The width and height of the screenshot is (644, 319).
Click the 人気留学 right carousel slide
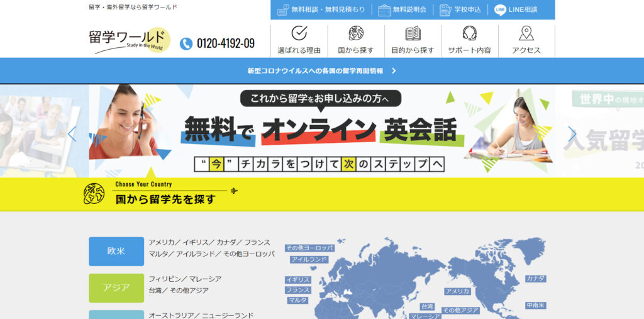click(x=599, y=131)
